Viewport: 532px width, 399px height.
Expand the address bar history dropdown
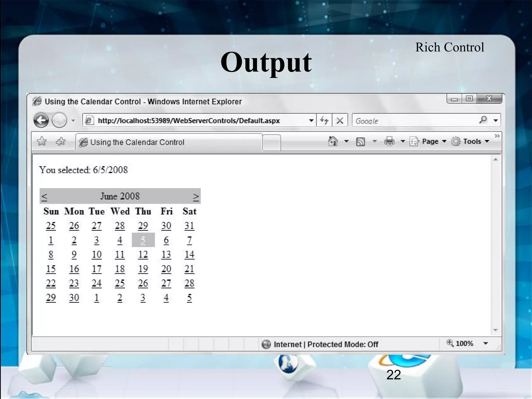coord(311,121)
